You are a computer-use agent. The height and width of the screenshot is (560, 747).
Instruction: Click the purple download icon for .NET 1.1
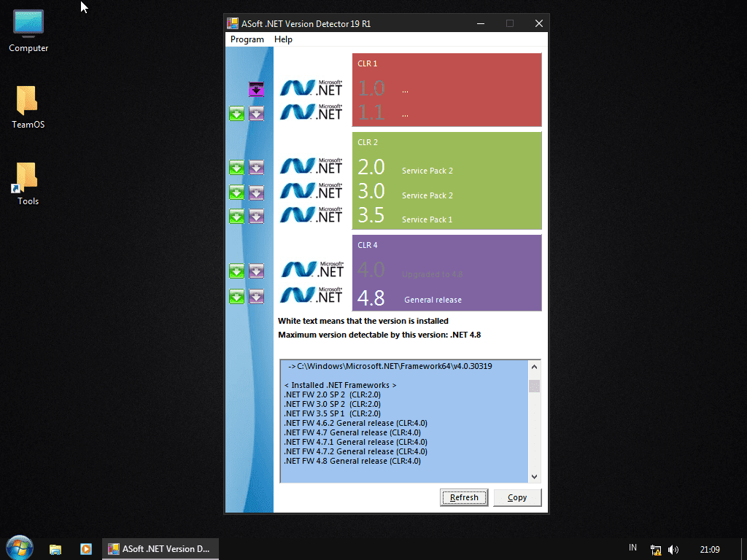[256, 114]
